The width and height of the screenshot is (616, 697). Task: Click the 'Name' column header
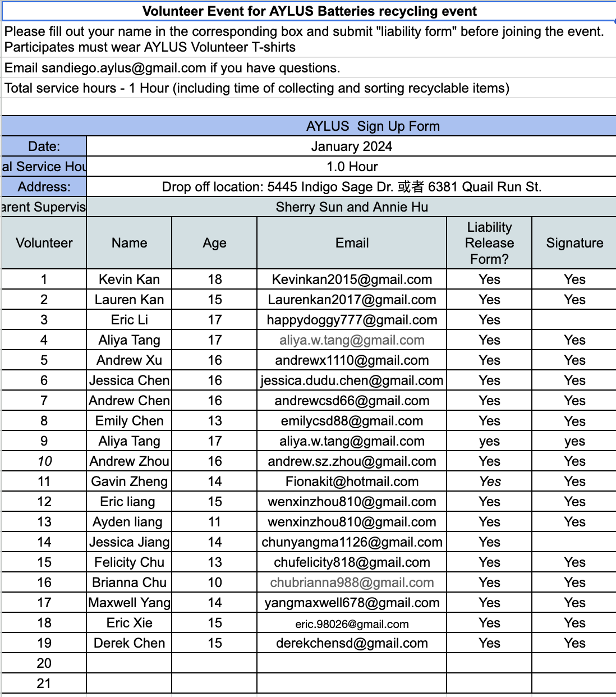coord(130,243)
